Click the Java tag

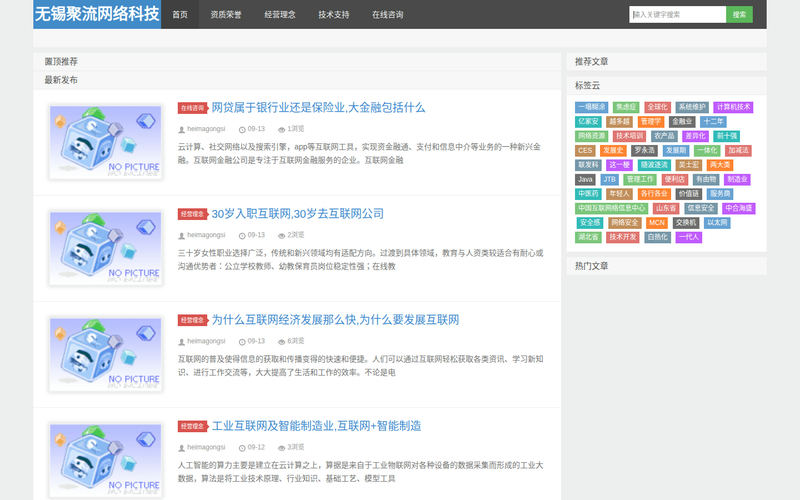585,179
